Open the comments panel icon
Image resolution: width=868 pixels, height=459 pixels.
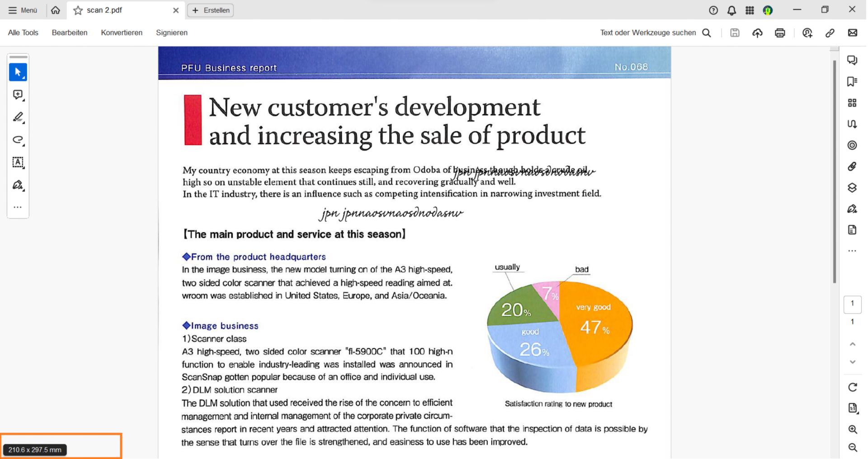click(852, 60)
